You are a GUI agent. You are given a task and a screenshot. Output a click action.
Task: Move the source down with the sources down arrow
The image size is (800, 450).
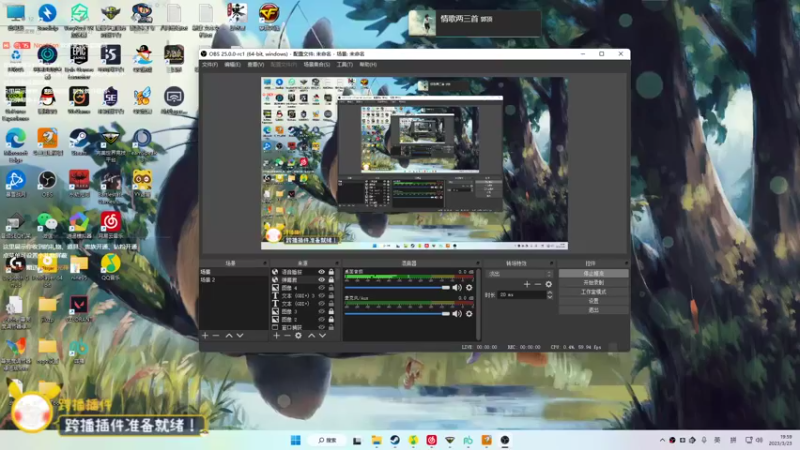coord(322,336)
